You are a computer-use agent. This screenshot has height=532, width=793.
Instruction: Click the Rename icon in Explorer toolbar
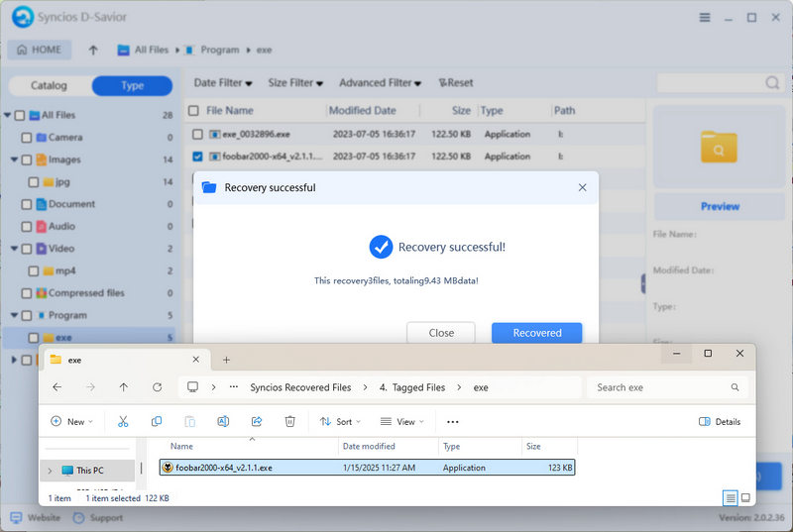click(223, 421)
